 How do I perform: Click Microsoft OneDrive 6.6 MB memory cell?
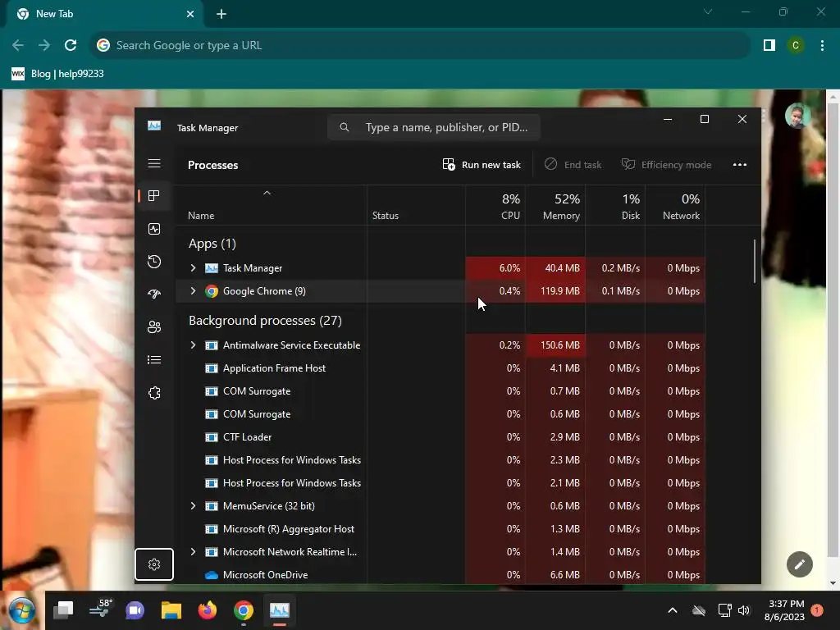555,575
